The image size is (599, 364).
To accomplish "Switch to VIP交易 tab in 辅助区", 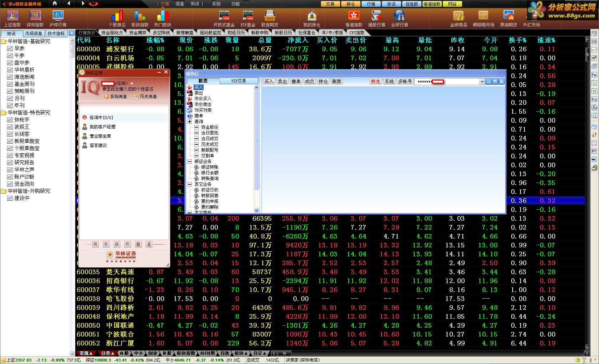I will pos(239,81).
